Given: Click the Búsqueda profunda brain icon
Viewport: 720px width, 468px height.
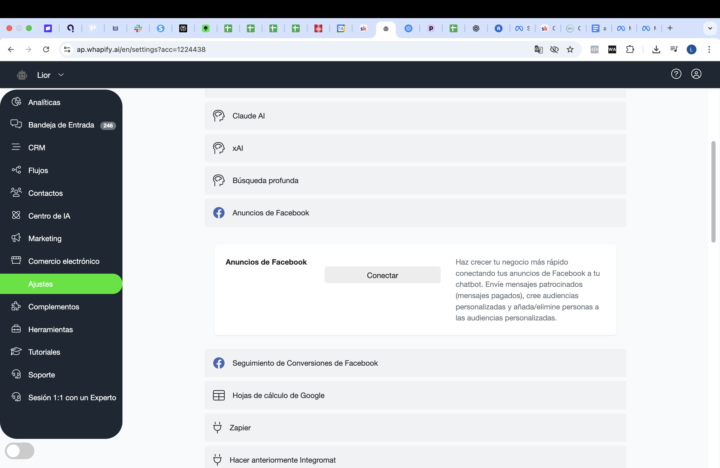Looking at the screenshot, I should coord(219,180).
